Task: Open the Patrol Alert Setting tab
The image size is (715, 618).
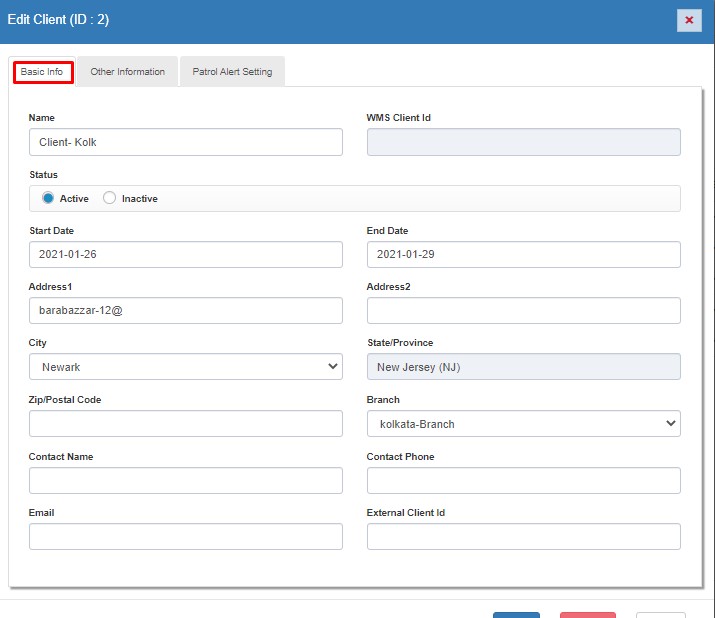Action: 232,72
